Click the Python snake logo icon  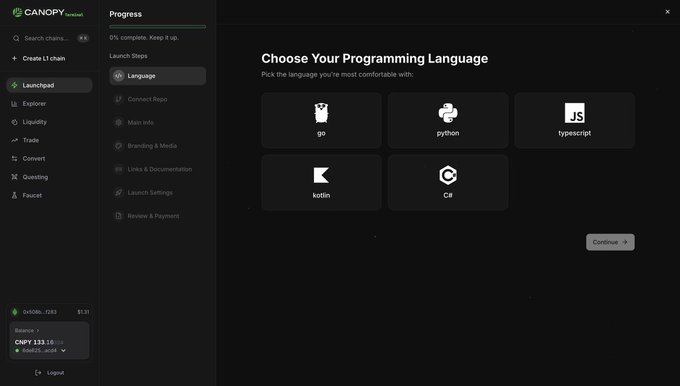(448, 113)
